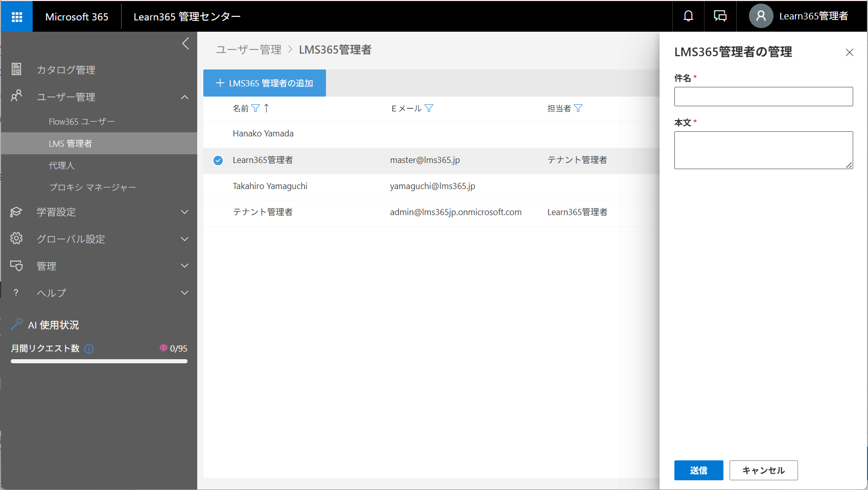Click the learning settings graduation cap icon
This screenshot has width=868, height=490.
[x=16, y=212]
